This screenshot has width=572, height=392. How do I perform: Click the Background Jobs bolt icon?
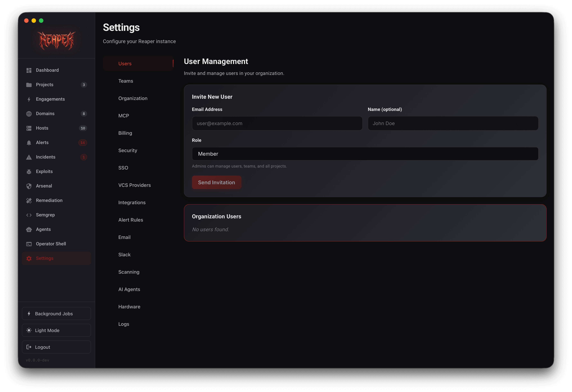point(29,313)
